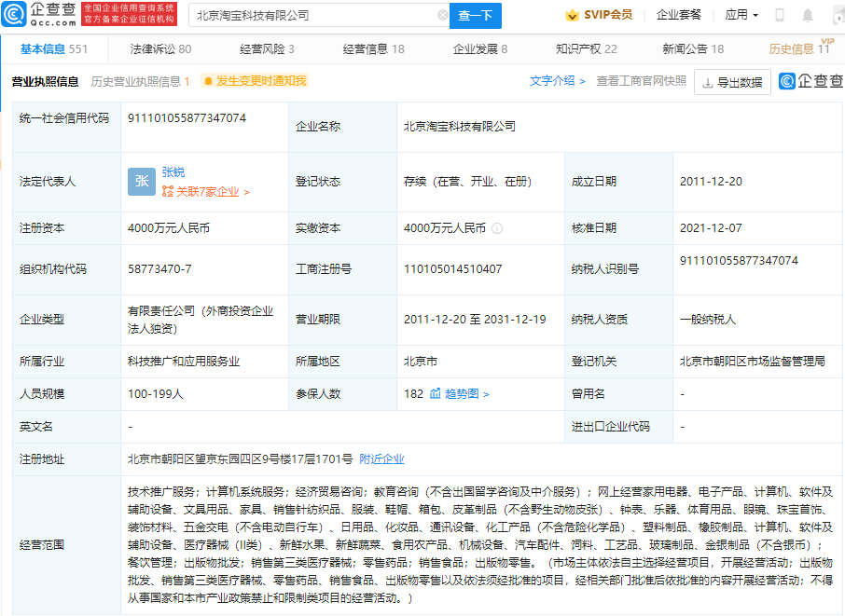Screen dimensions: 845x616
Task: Select insured count 182
Action: pos(413,393)
